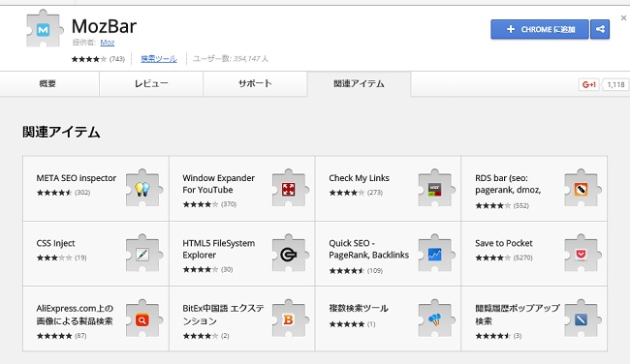The image size is (630, 364).
Task: Click the blue share icon button
Action: click(x=600, y=29)
